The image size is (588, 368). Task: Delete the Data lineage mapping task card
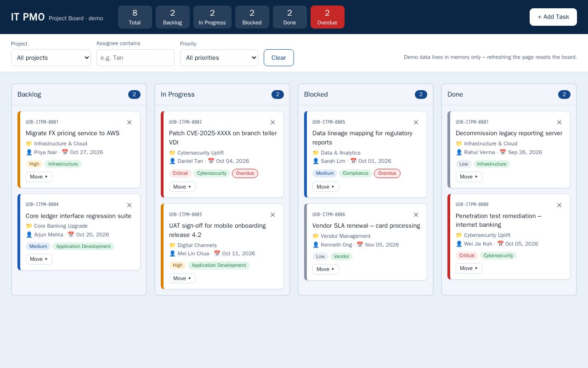point(416,122)
